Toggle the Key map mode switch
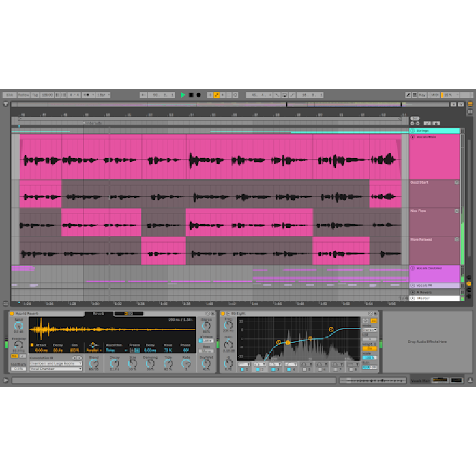This screenshot has height=476, width=476. point(422,95)
